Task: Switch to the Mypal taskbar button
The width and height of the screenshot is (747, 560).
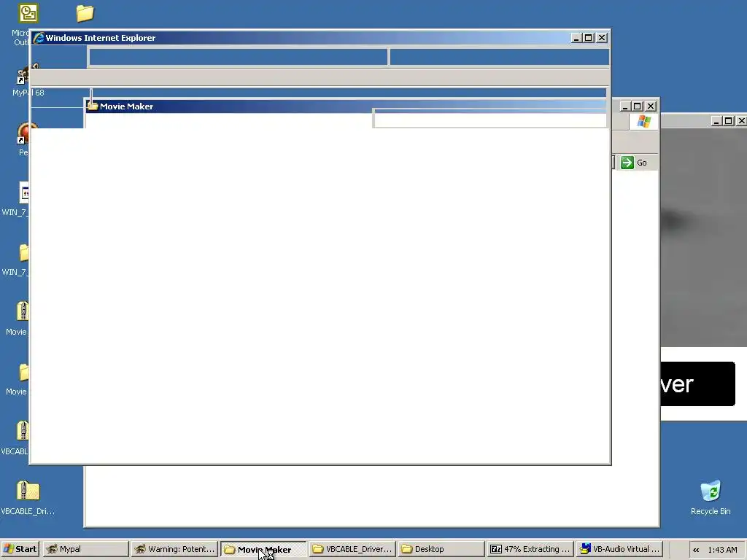Action: [x=86, y=549]
